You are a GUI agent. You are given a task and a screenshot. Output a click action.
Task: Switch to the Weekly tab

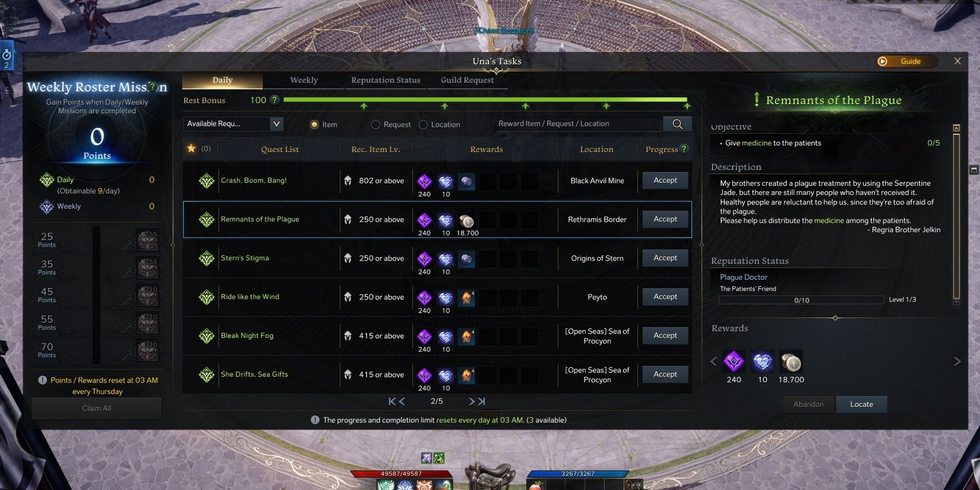304,80
